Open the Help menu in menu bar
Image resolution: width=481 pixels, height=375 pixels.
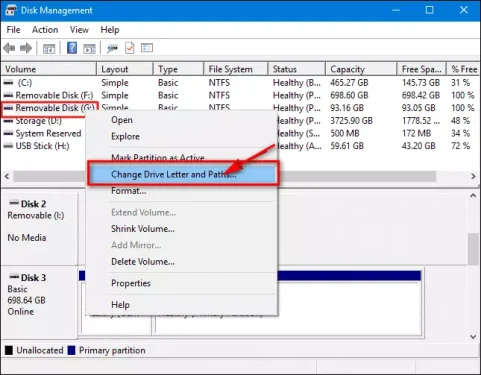(x=110, y=30)
